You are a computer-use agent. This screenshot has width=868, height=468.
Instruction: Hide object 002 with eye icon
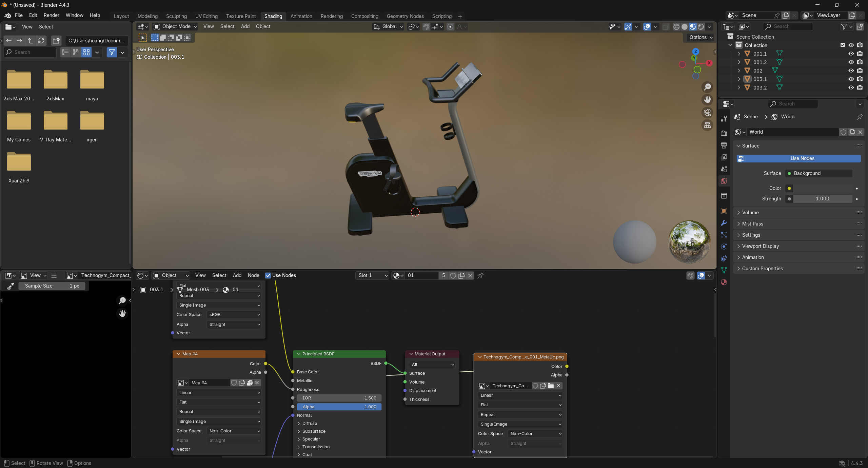pos(851,71)
